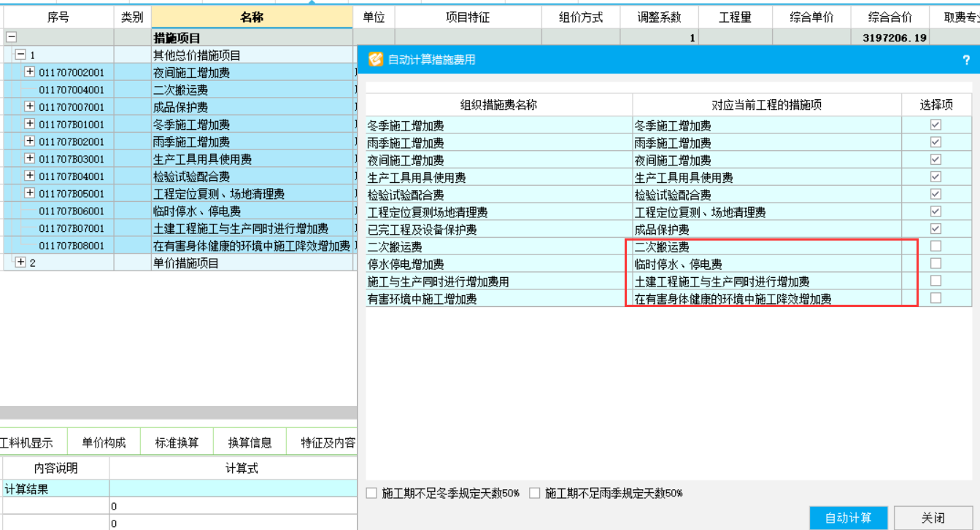Uncheck 工程定位复测场地清理费 selection checkbox
Screen dimensions: 980x530
935,211
